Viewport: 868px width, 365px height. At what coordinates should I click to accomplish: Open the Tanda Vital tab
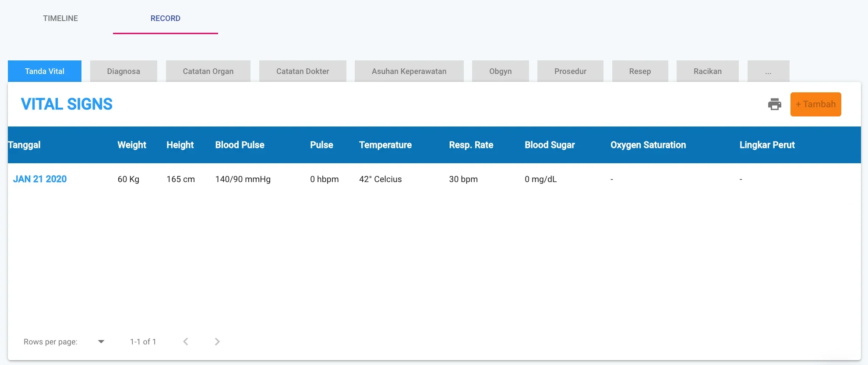click(x=45, y=71)
